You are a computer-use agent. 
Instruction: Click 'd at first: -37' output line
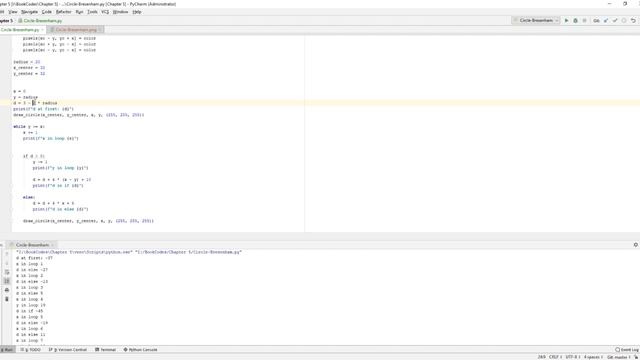(34, 258)
